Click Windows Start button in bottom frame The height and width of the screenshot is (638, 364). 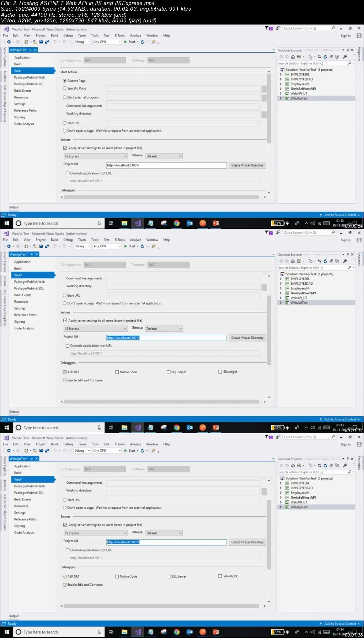coord(6,632)
